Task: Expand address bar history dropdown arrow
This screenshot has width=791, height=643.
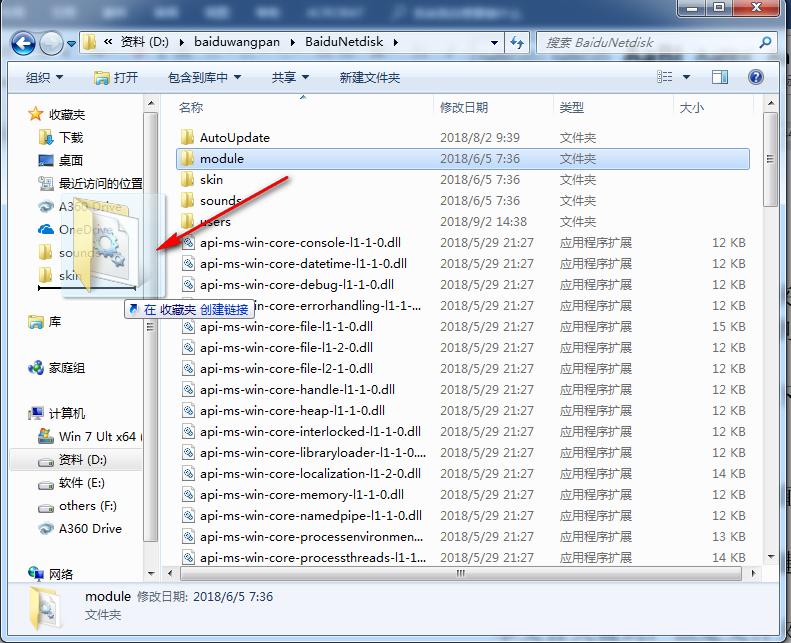Action: [495, 43]
